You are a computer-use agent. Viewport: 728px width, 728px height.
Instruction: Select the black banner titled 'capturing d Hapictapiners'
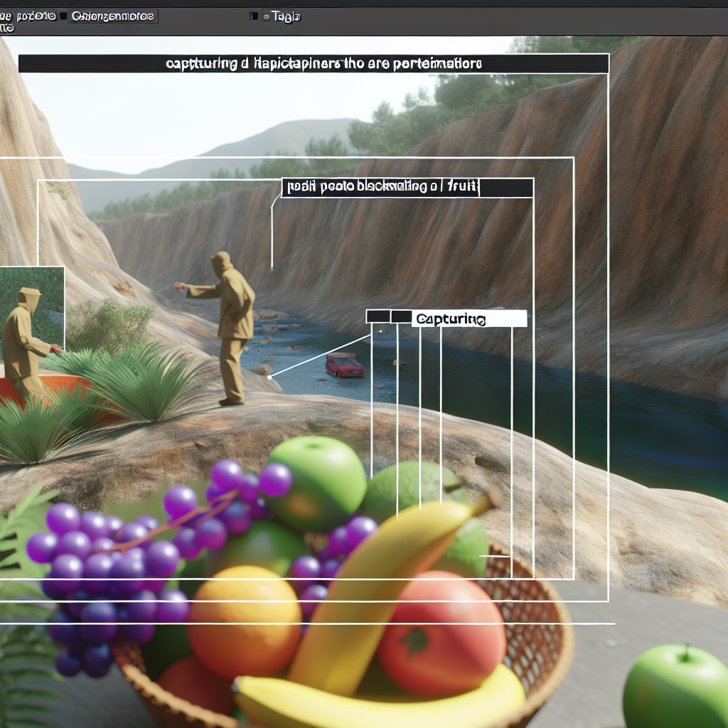coord(313,64)
